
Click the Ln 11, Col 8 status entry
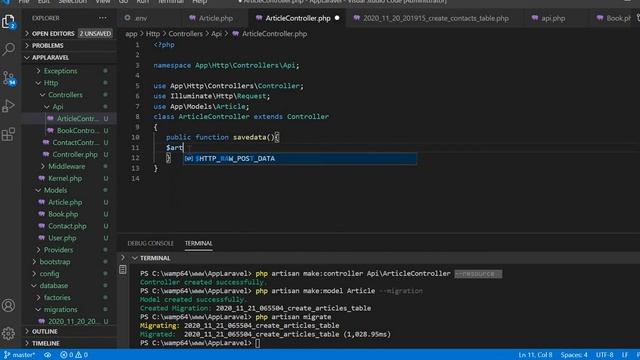point(535,355)
